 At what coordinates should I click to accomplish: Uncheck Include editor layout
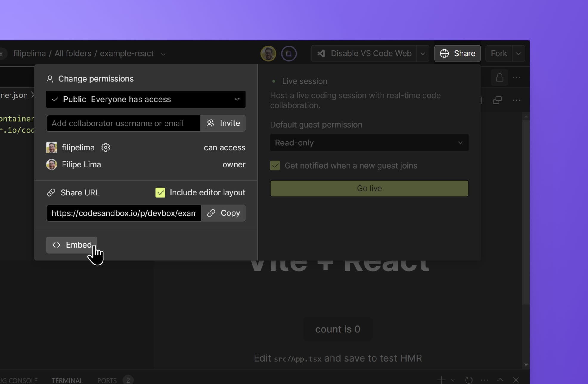[x=160, y=192]
